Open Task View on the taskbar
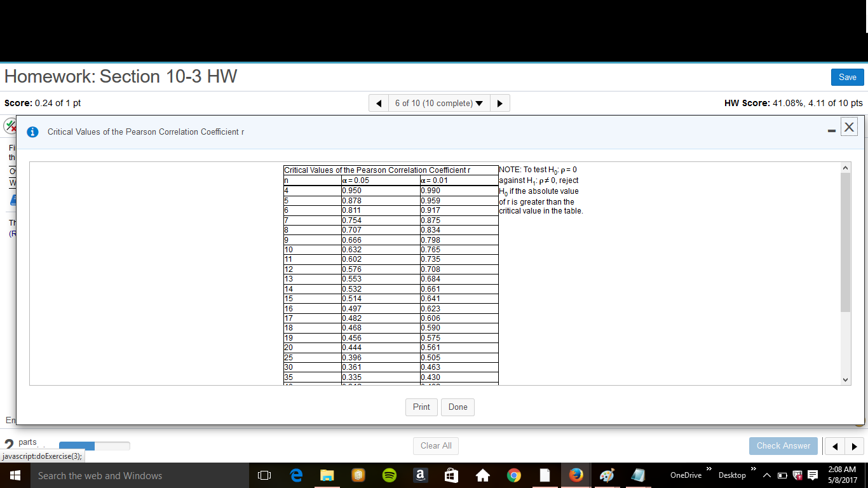 pyautogui.click(x=264, y=475)
